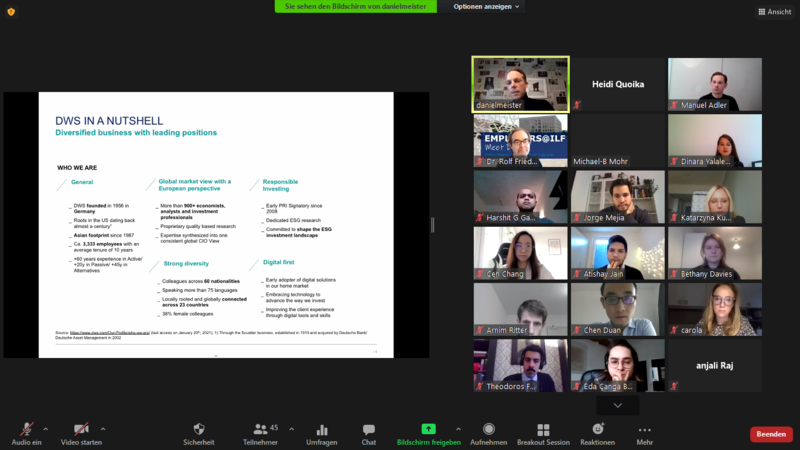Image resolution: width=800 pixels, height=450 pixels.
Task: Select Manuel Adler's video tile
Action: click(x=715, y=84)
